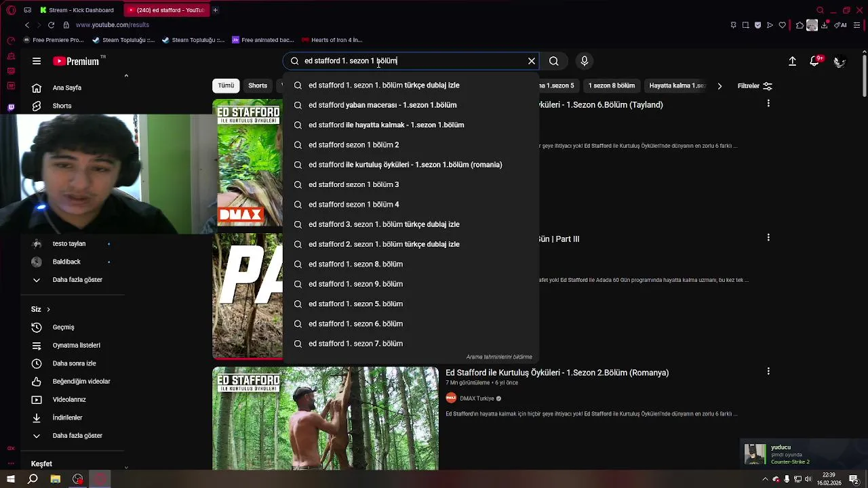Select the 1 sezon 8 bölüm chip

click(612, 85)
